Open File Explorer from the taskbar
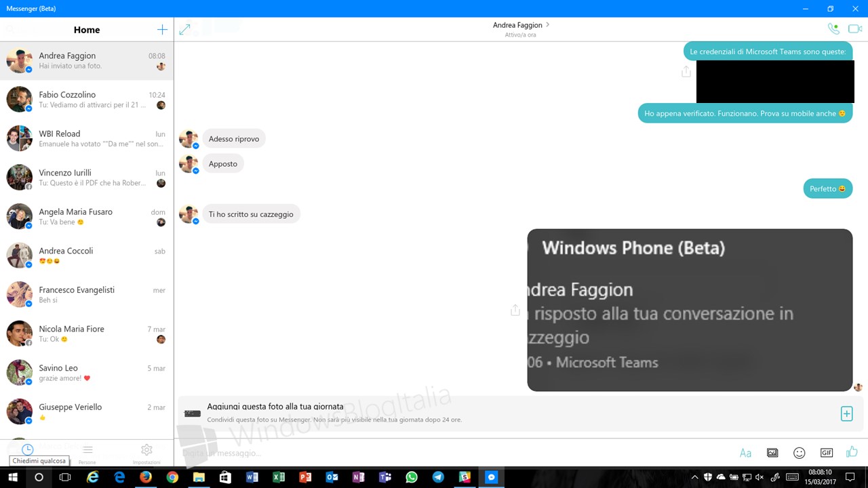Viewport: 868px width, 488px height. [x=199, y=477]
